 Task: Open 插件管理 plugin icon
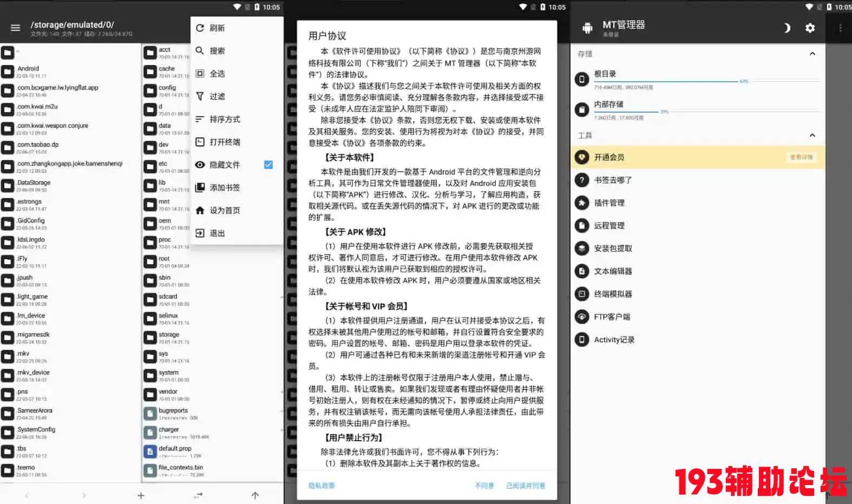582,202
